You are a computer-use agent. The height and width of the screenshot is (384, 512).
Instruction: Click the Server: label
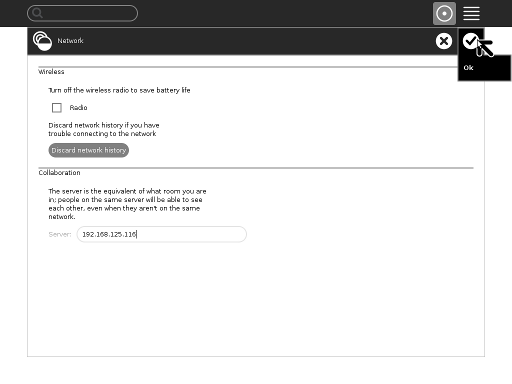tap(60, 234)
